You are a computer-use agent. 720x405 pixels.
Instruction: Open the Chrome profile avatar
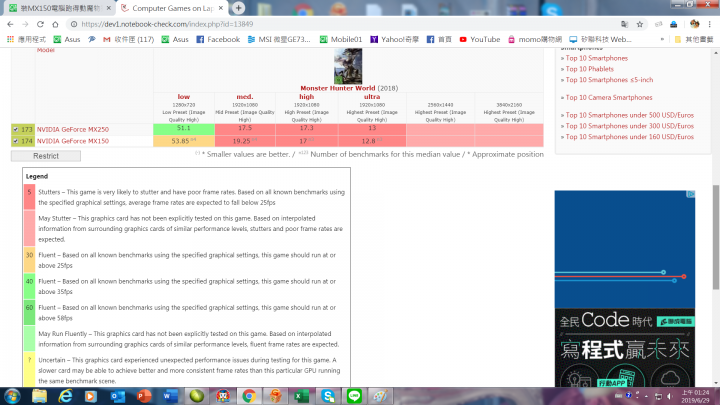[694, 24]
